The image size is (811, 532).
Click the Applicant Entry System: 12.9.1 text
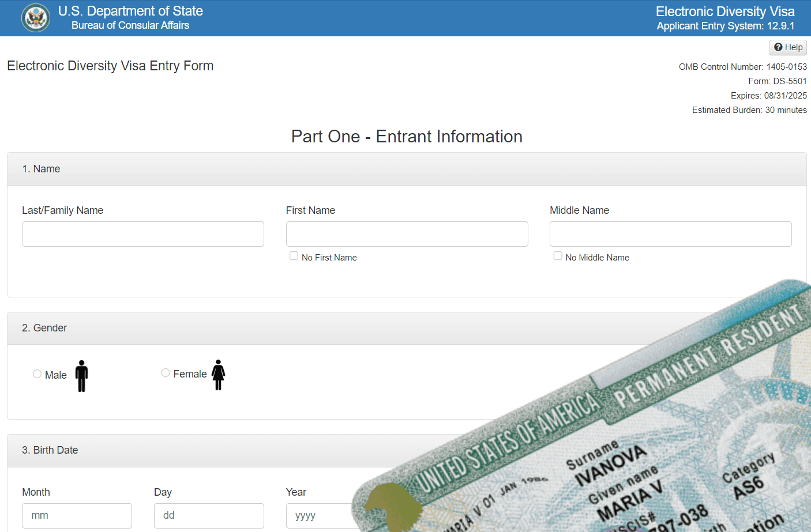[726, 26]
